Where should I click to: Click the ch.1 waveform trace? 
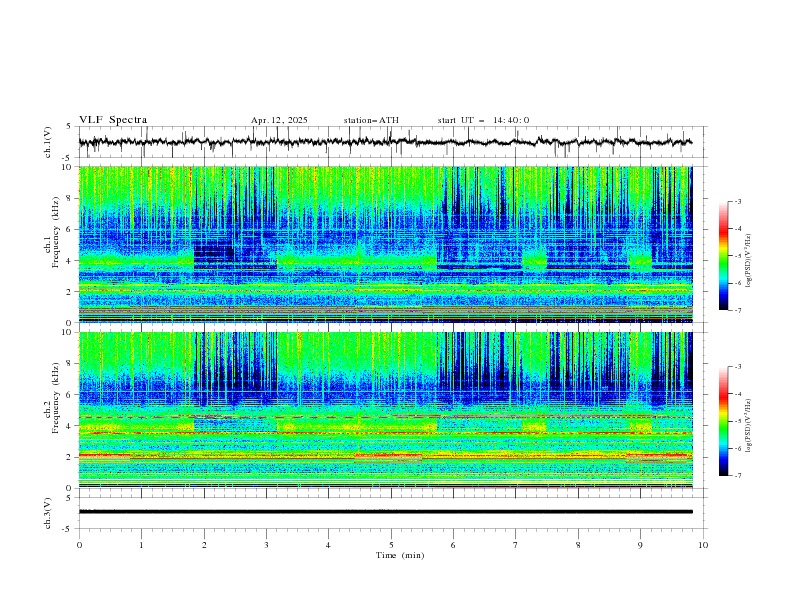(385, 142)
